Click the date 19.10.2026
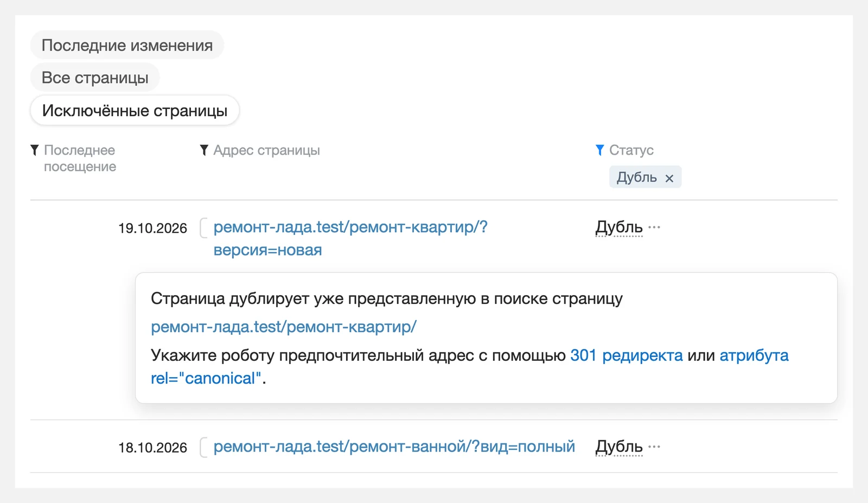Viewport: 868px width, 503px height. [x=152, y=228]
